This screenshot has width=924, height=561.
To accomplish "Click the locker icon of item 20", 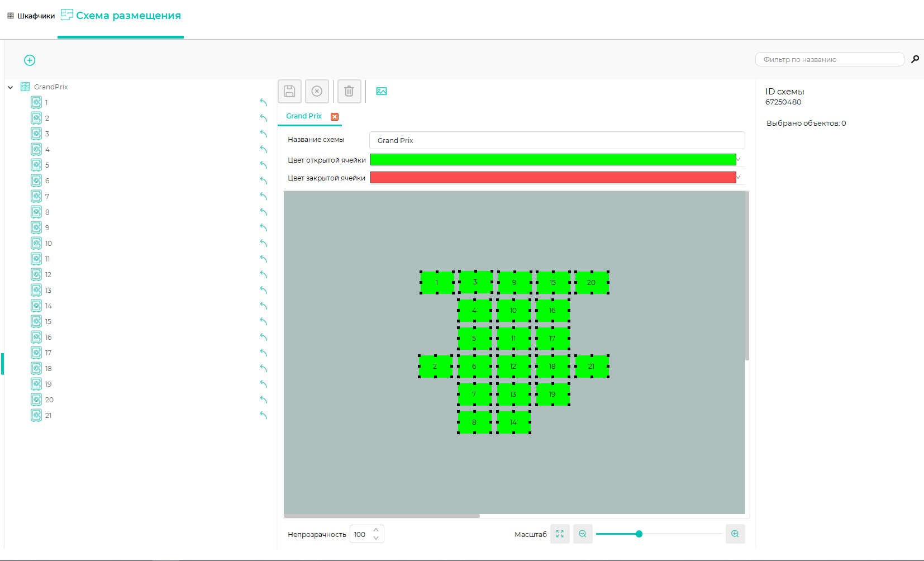I will coord(36,400).
